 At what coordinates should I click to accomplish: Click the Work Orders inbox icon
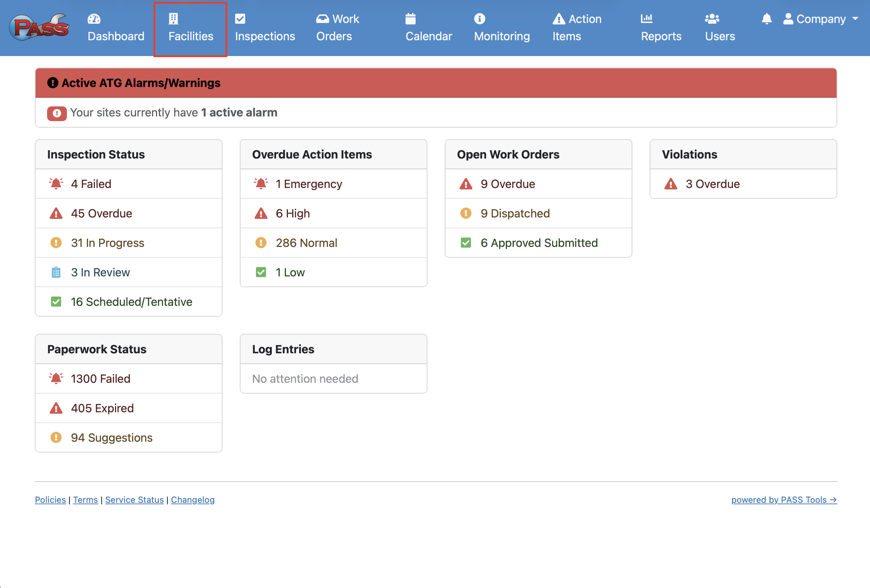pyautogui.click(x=322, y=19)
